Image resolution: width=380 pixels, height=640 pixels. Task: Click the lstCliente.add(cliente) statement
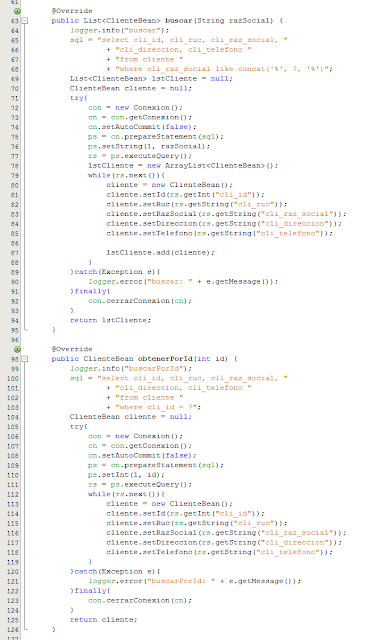click(x=160, y=253)
